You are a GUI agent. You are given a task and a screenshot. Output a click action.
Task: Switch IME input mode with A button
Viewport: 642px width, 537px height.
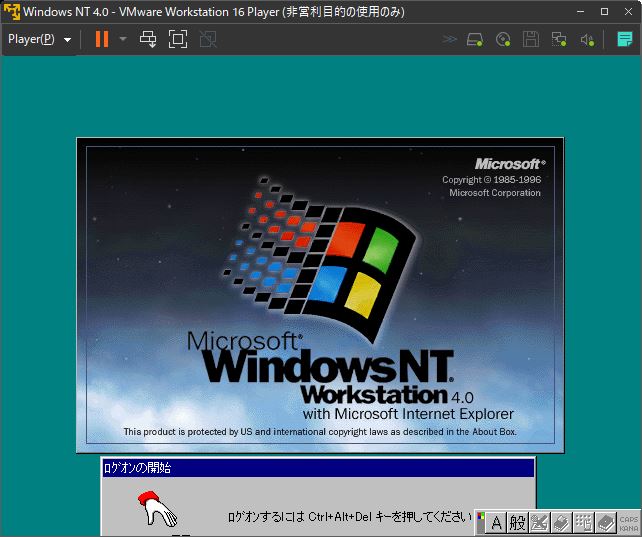pyautogui.click(x=496, y=522)
